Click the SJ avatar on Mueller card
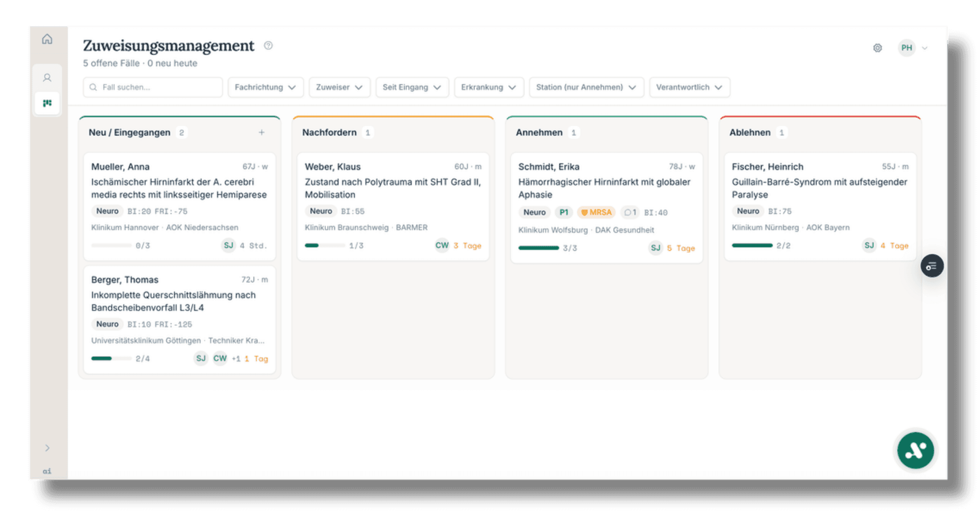The image size is (980, 521). (228, 246)
